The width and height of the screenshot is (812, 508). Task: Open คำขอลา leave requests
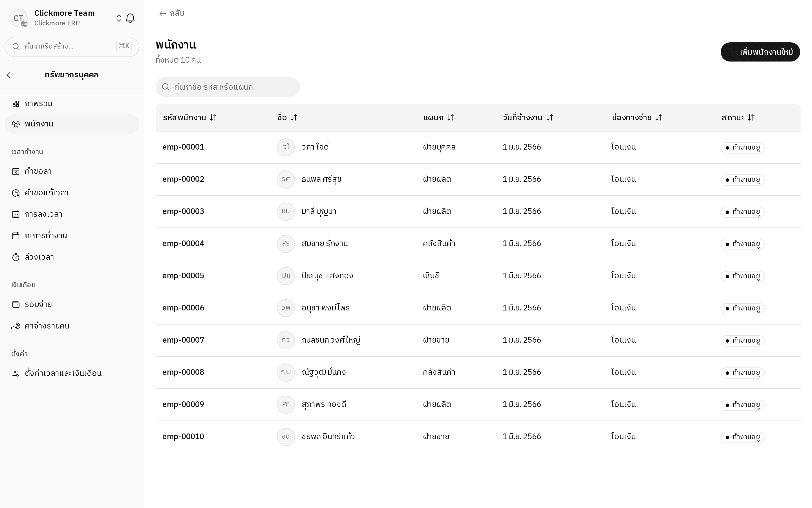click(x=72, y=171)
